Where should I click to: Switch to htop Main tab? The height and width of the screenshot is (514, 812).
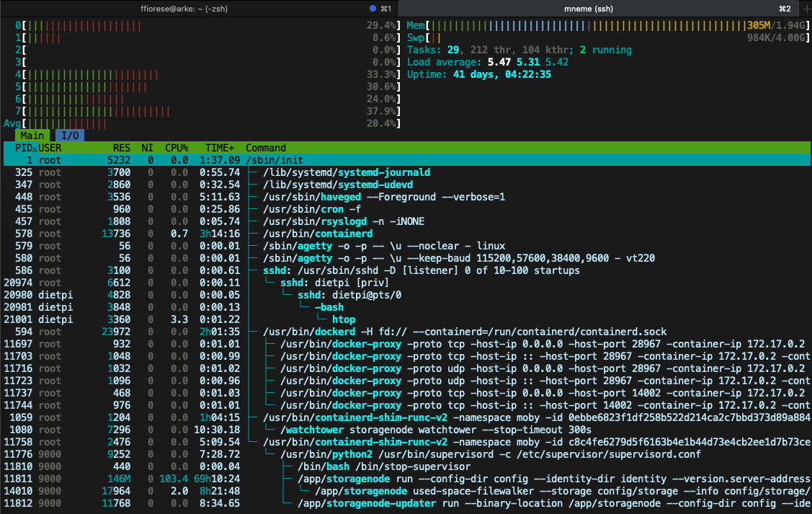coord(32,136)
